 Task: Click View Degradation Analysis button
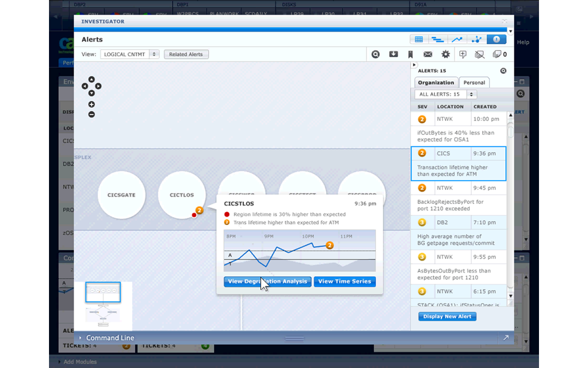click(x=268, y=282)
